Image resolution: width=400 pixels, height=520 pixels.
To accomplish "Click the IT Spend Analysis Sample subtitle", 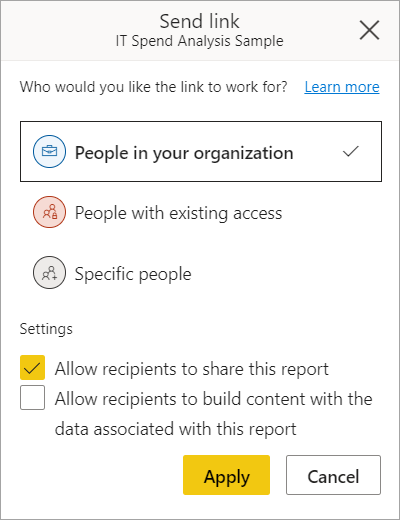I will coord(199,41).
